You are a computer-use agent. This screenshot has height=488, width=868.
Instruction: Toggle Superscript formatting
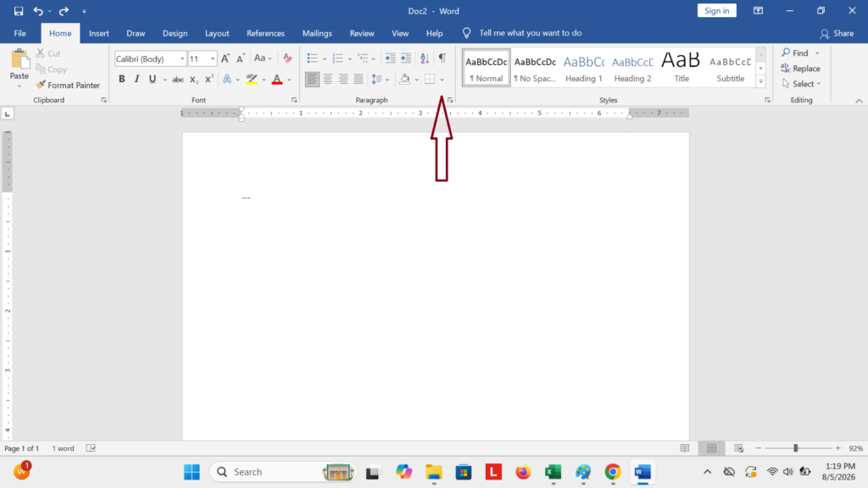click(x=209, y=79)
